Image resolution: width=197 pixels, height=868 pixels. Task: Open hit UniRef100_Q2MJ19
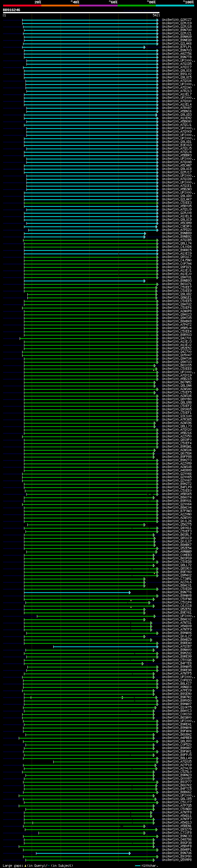tap(177, 23)
